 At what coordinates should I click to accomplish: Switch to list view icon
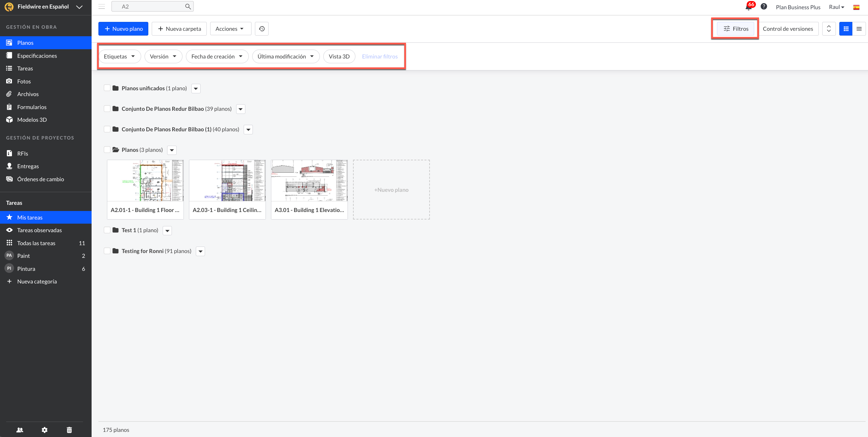coord(859,29)
